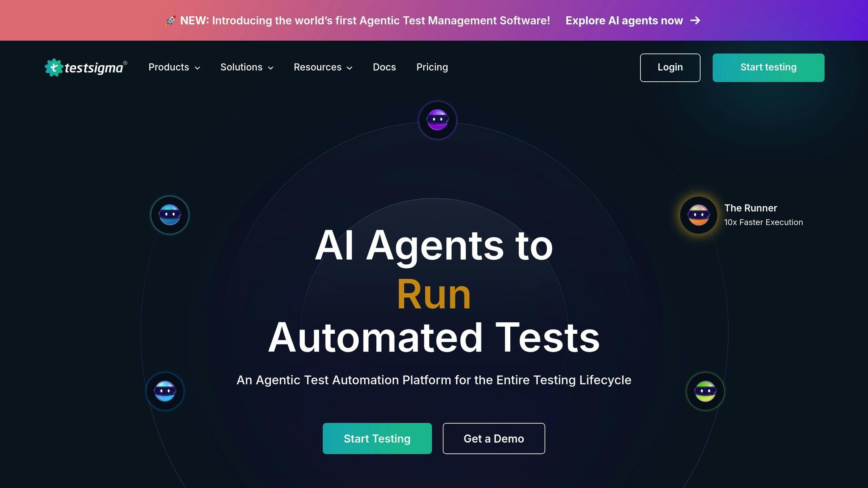Request a demo with Get a Demo
The width and height of the screenshot is (868, 488).
493,438
